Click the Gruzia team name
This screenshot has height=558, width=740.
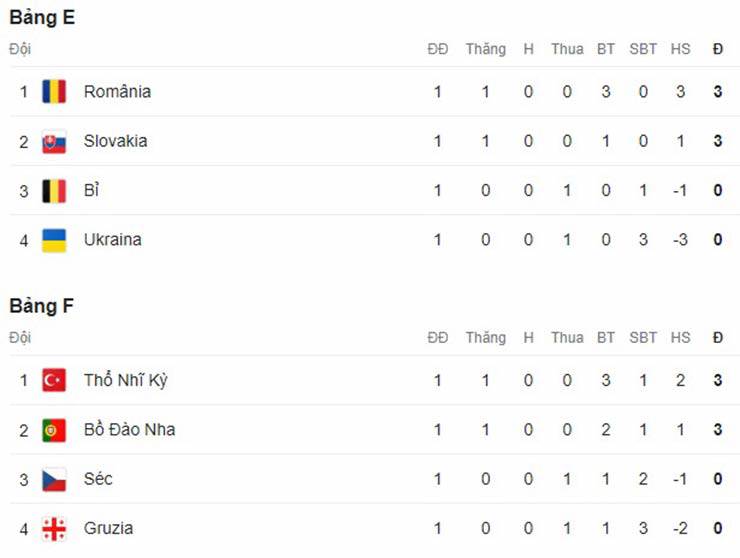pos(108,529)
